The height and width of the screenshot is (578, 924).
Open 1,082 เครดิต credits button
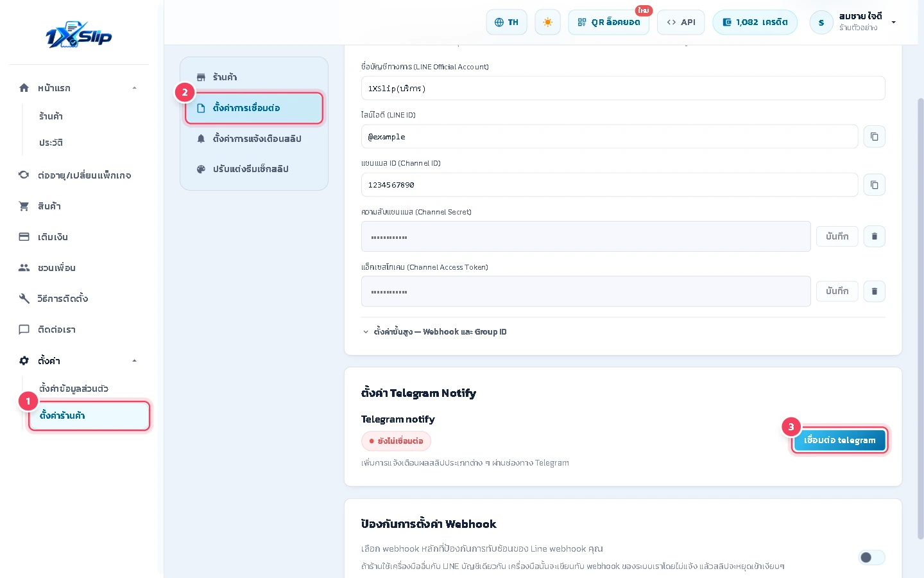pos(755,22)
